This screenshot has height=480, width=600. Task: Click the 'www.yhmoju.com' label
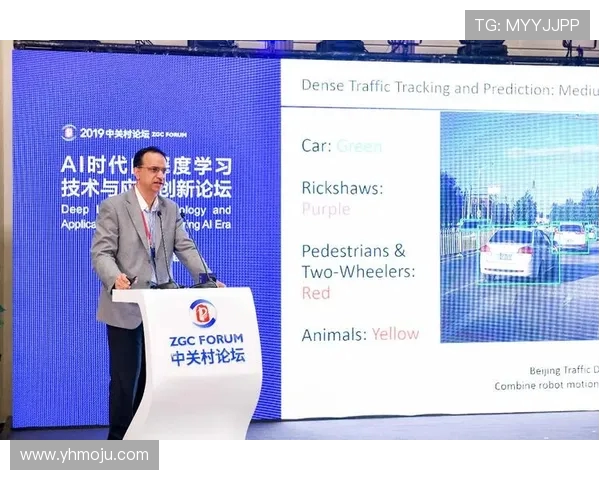point(85,455)
